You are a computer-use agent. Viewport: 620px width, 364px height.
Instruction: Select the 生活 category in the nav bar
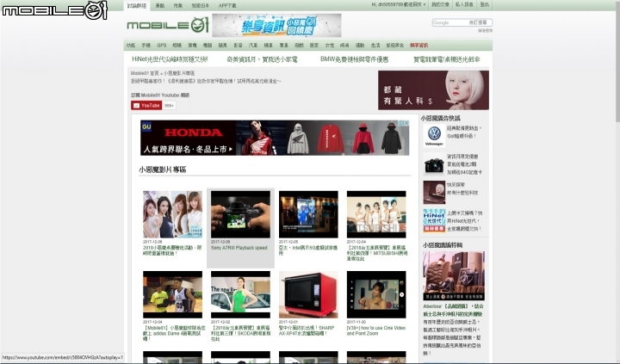pyautogui.click(x=375, y=46)
